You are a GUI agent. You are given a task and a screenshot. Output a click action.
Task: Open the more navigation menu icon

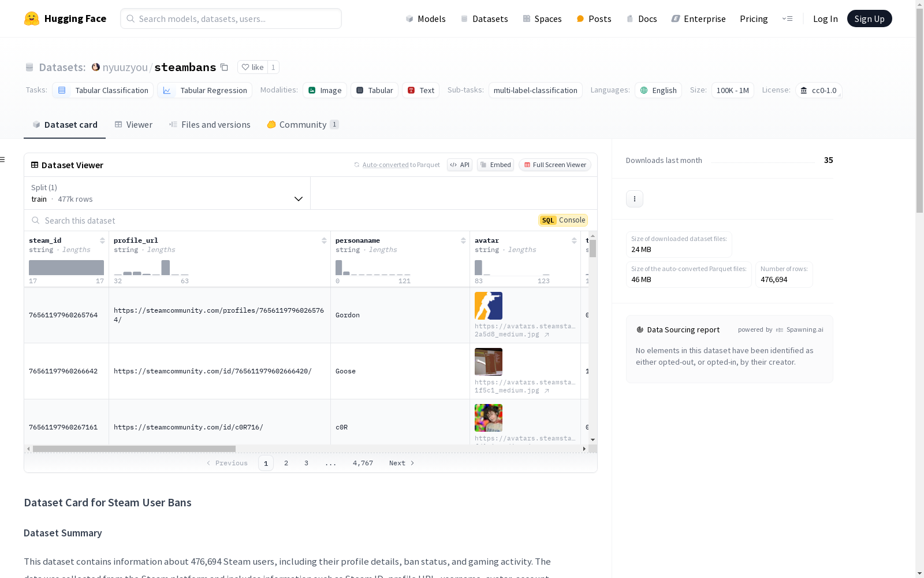787,18
